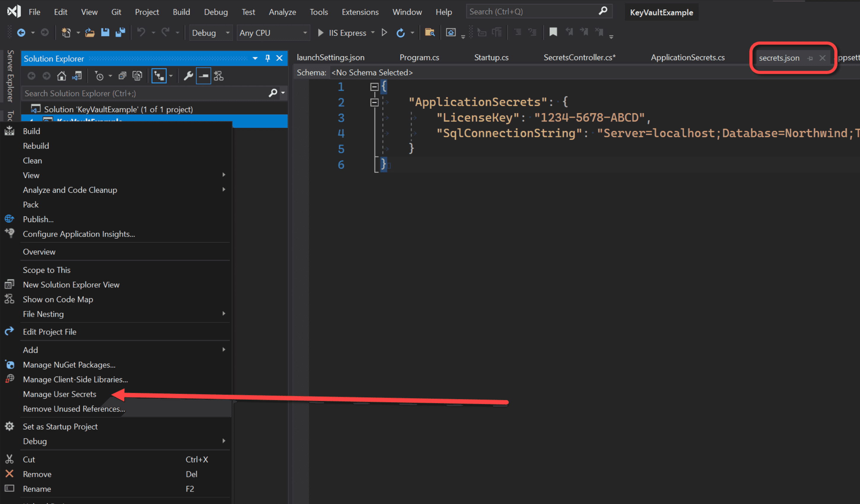Click the bookmark toggle icon in toolbar
This screenshot has width=860, height=504.
tap(553, 32)
